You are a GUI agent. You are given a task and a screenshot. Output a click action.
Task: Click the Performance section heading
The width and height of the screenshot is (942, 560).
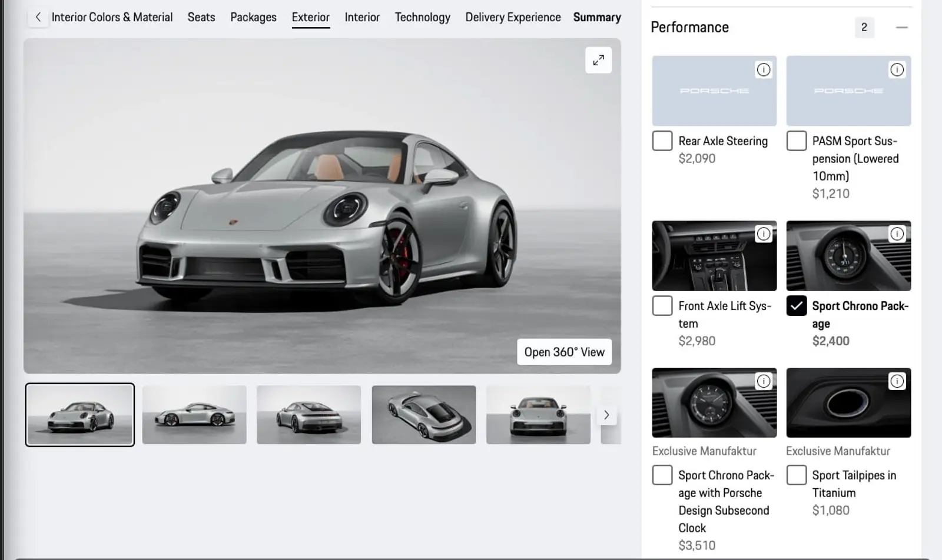point(689,28)
